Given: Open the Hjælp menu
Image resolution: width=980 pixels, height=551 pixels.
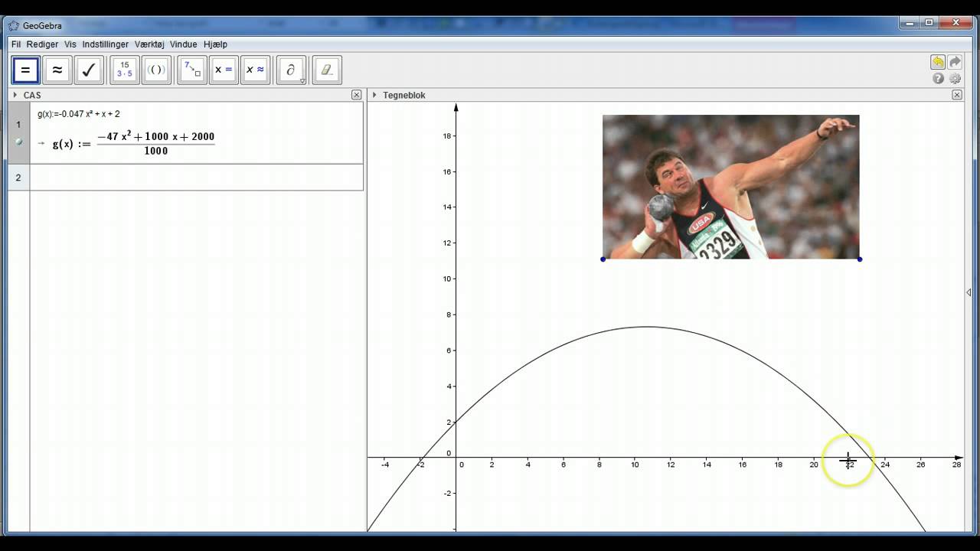Looking at the screenshot, I should point(215,44).
